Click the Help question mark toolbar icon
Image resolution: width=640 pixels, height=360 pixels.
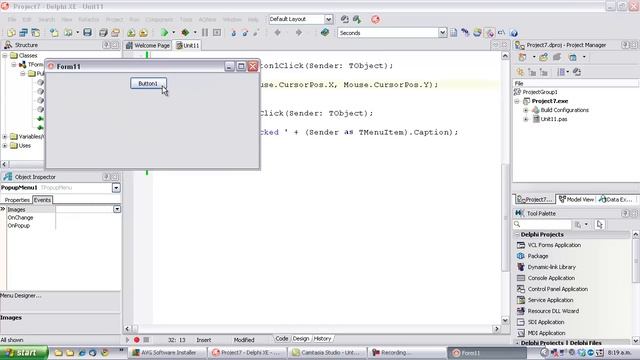click(x=514, y=33)
